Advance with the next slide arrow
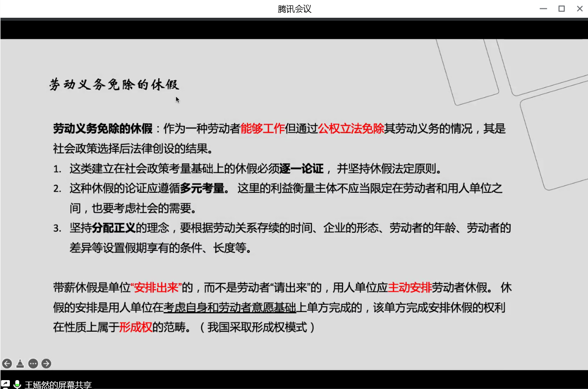 (x=46, y=364)
